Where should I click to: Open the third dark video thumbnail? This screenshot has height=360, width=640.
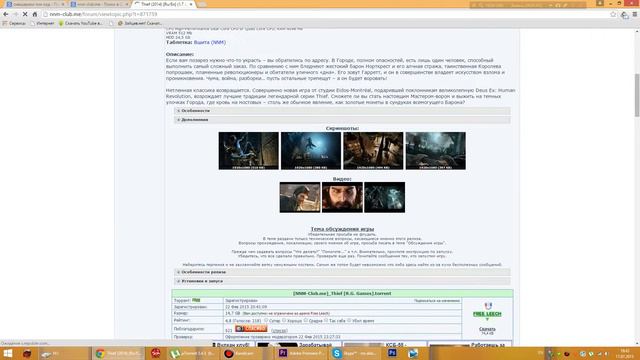tap(384, 197)
